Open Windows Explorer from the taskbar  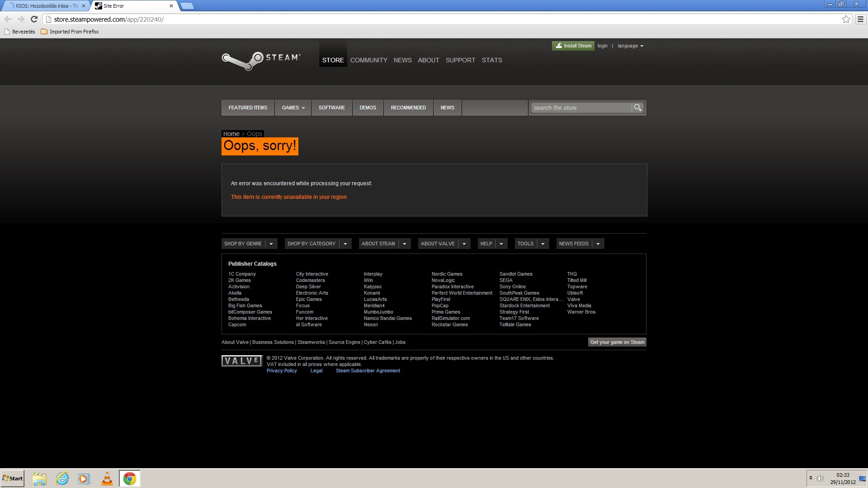coord(39,479)
